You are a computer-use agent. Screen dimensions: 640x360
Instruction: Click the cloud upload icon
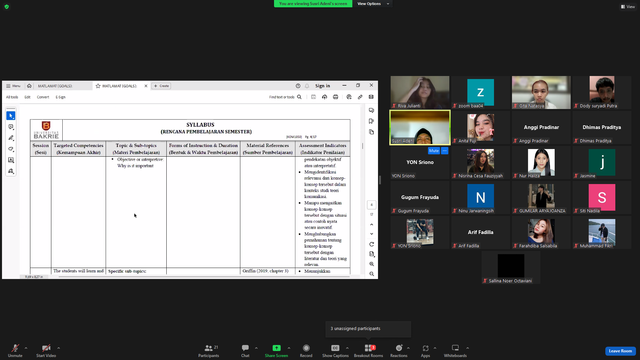point(324,97)
